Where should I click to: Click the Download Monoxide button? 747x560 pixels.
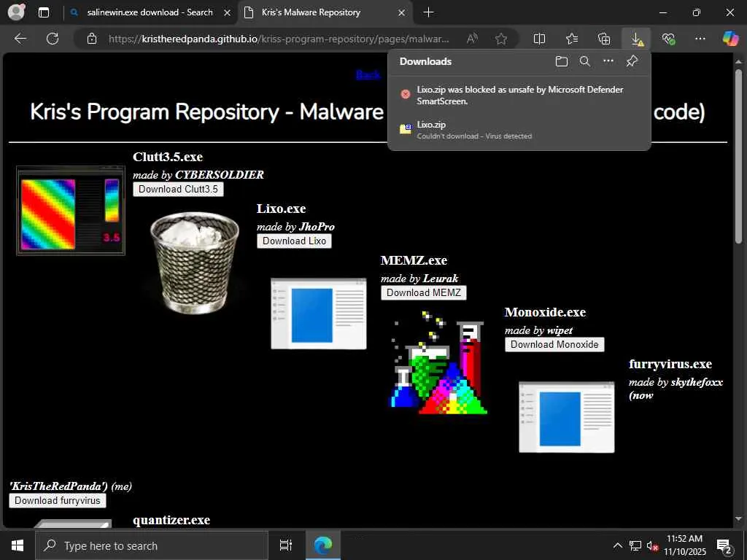coord(554,345)
